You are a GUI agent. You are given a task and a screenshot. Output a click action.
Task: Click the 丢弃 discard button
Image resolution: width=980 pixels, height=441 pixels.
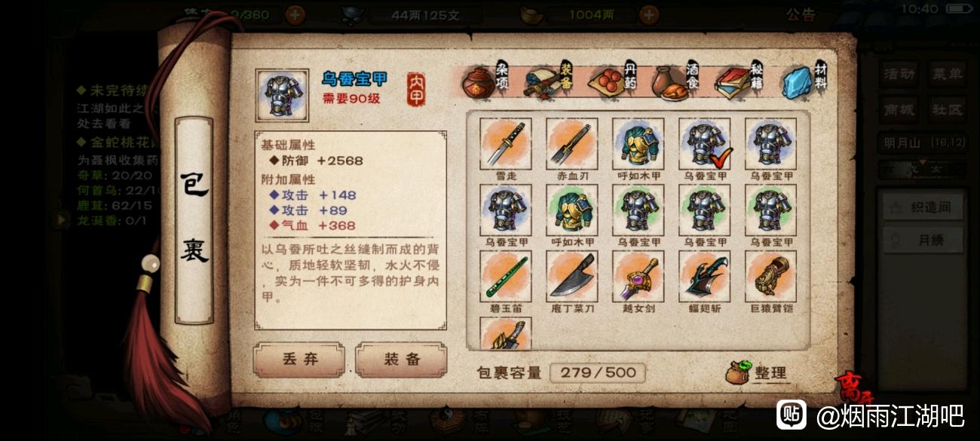pos(299,360)
